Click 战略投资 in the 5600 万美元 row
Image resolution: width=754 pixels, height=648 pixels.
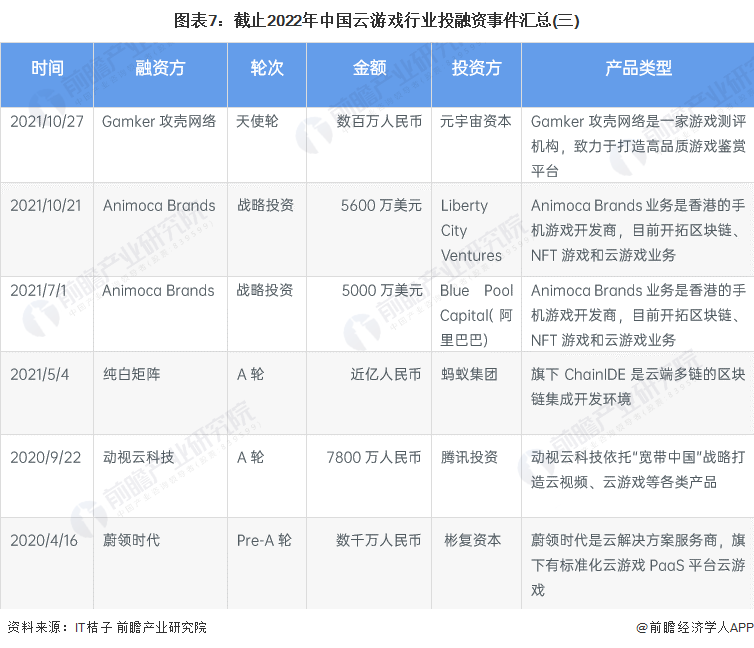tap(265, 206)
